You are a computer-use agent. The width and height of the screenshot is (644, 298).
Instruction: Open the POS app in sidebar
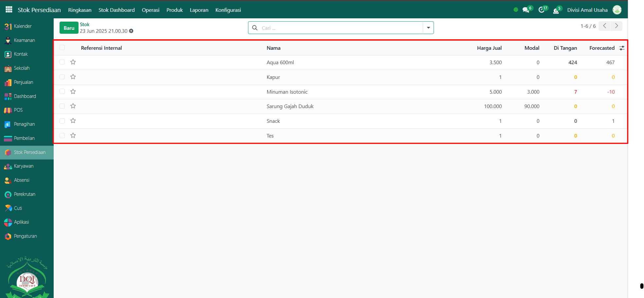pyautogui.click(x=18, y=110)
